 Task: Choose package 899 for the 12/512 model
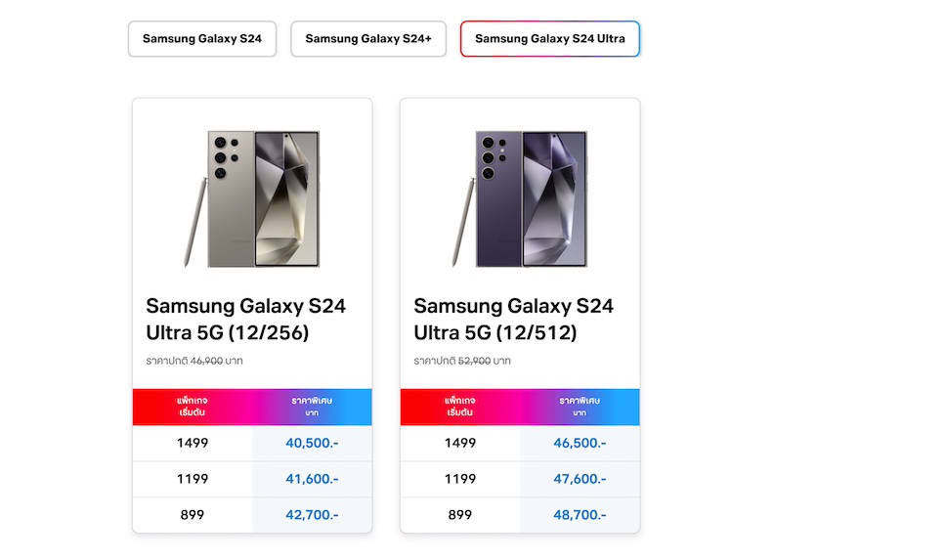[460, 515]
